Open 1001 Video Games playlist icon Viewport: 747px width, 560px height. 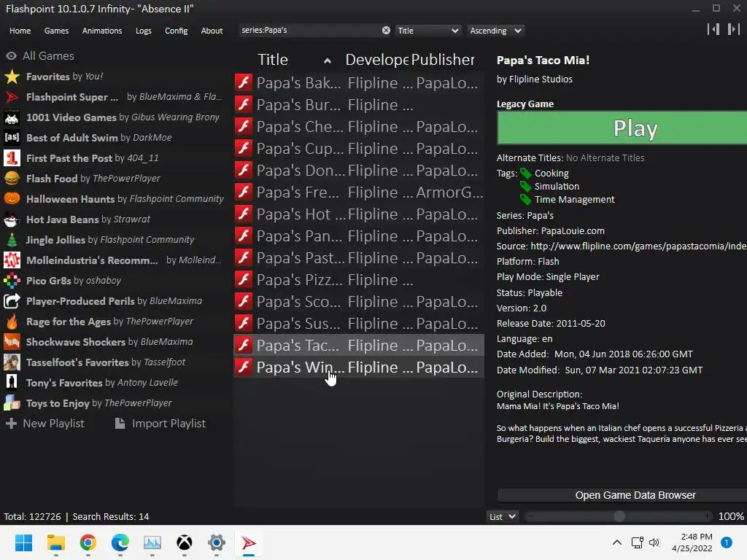coord(12,117)
